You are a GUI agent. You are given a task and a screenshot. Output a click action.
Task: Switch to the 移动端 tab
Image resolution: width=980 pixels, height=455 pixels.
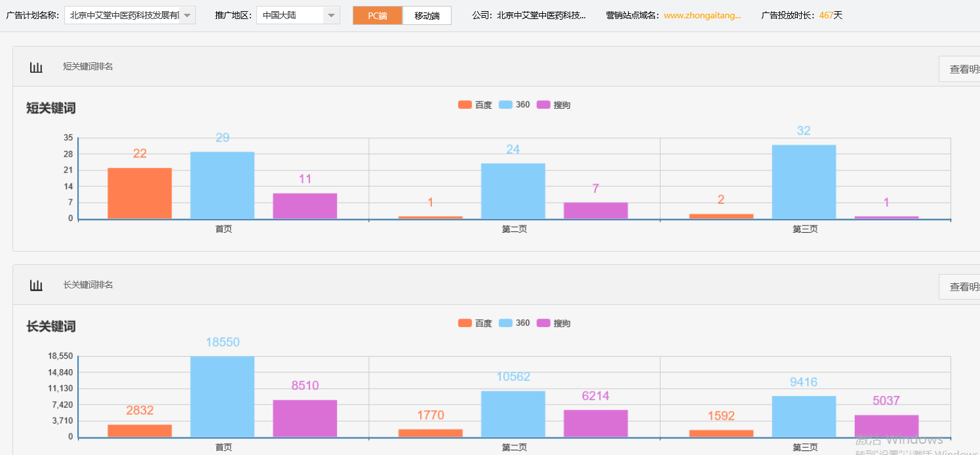(x=427, y=16)
